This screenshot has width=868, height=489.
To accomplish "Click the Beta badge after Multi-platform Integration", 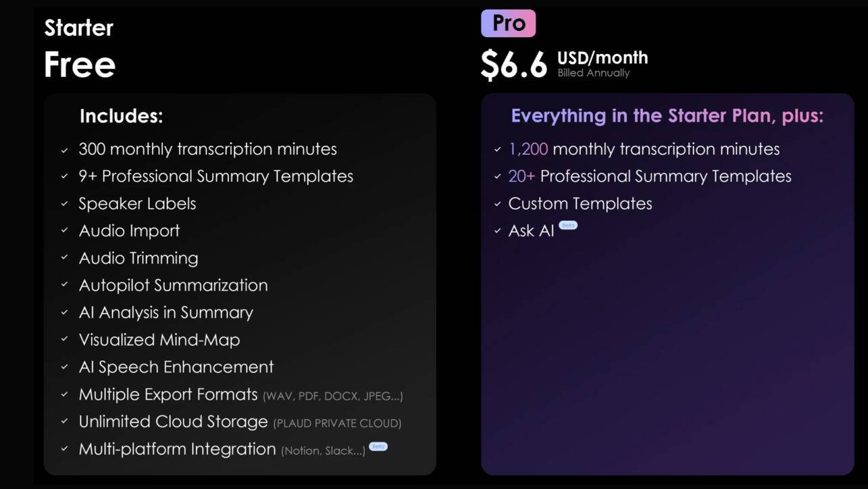I will [x=378, y=446].
